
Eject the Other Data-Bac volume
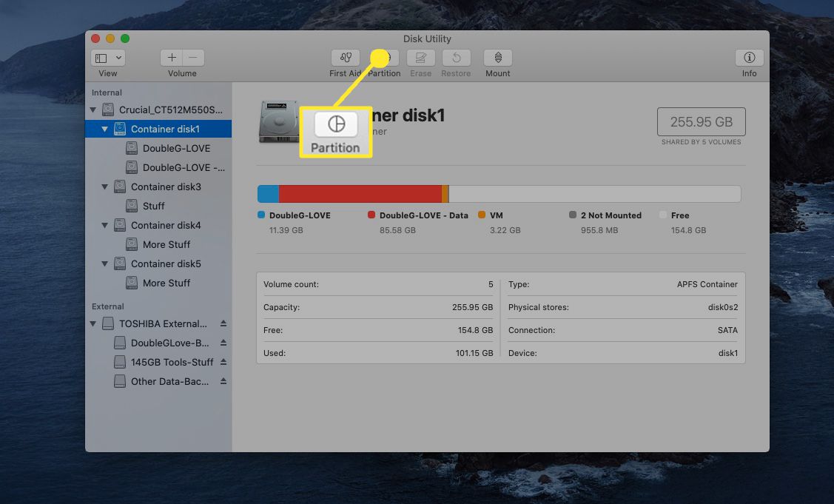click(x=223, y=382)
